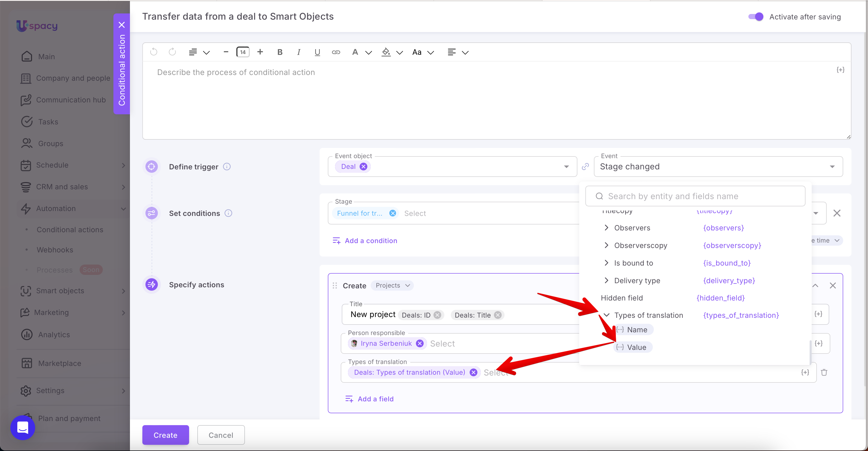Open the Event Stage changed dropdown
868x451 pixels.
tap(718, 167)
